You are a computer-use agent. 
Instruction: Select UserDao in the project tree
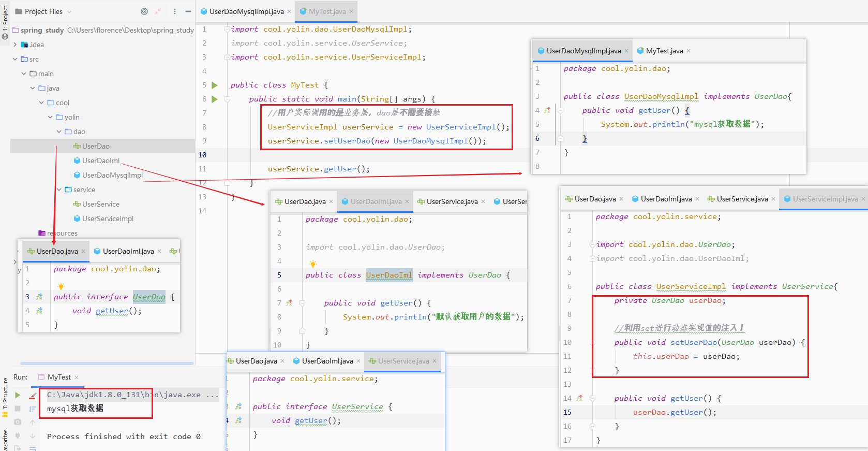tap(102, 146)
